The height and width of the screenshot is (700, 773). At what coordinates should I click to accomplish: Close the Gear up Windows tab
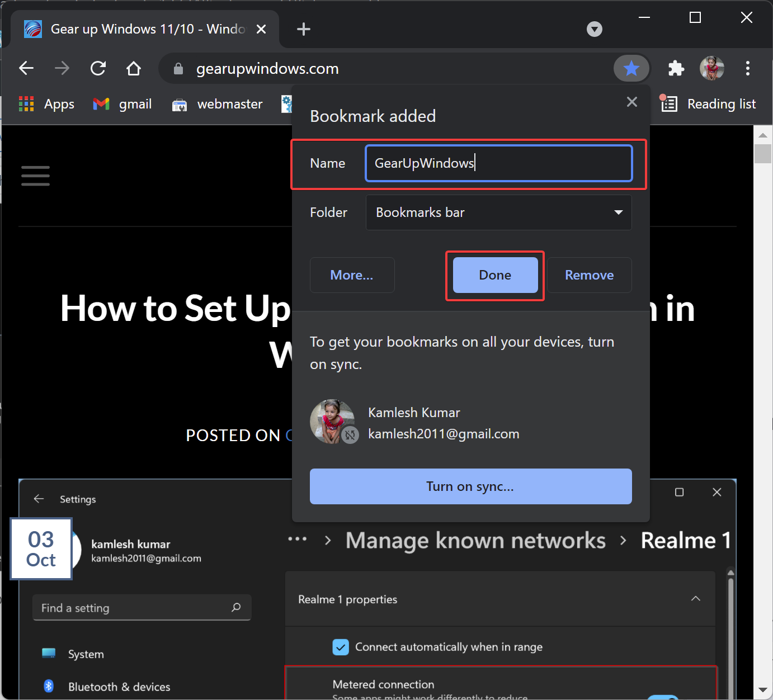click(261, 29)
